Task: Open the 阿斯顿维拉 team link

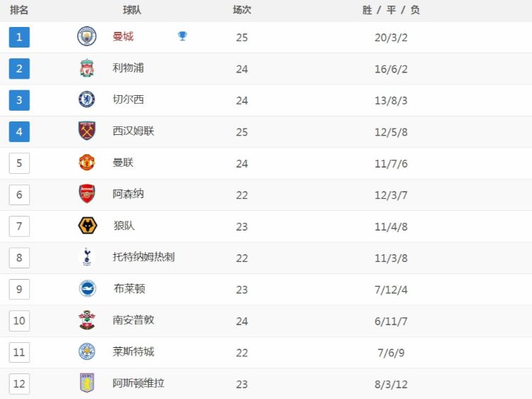Action: (138, 383)
